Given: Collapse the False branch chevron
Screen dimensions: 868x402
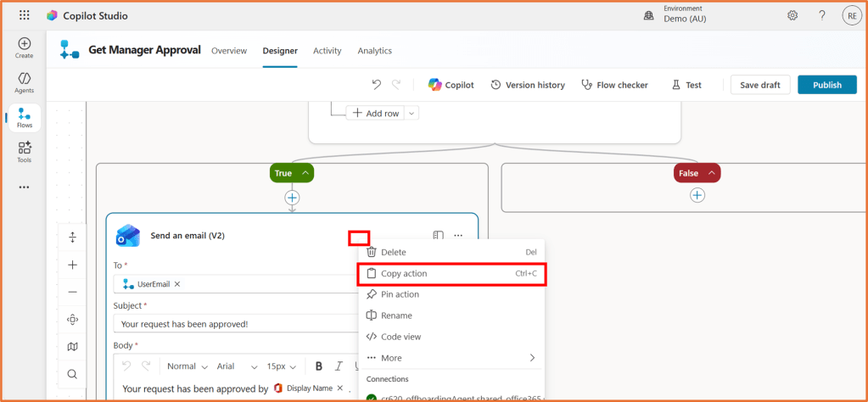Looking at the screenshot, I should (x=711, y=173).
